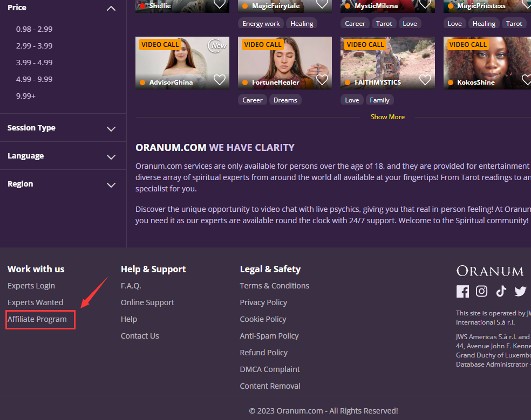Click Energy work tag under MagicFairytale

(x=261, y=23)
